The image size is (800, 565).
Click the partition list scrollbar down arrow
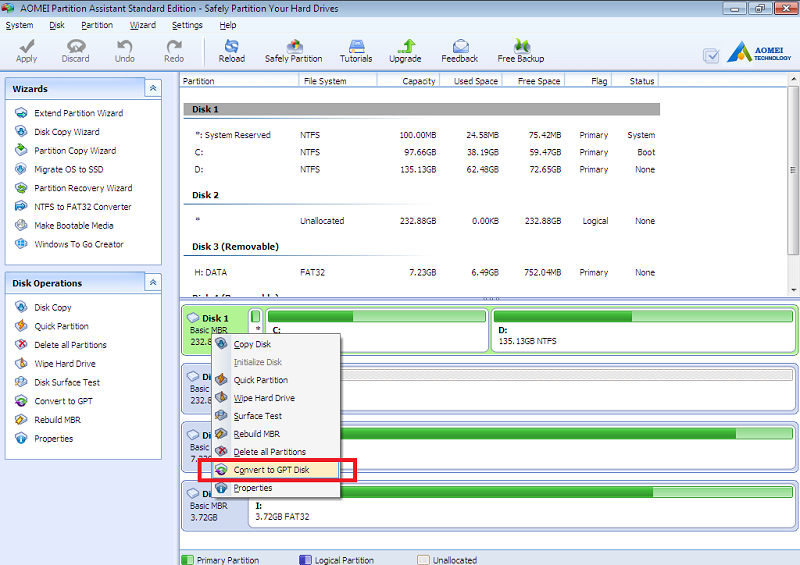click(793, 290)
